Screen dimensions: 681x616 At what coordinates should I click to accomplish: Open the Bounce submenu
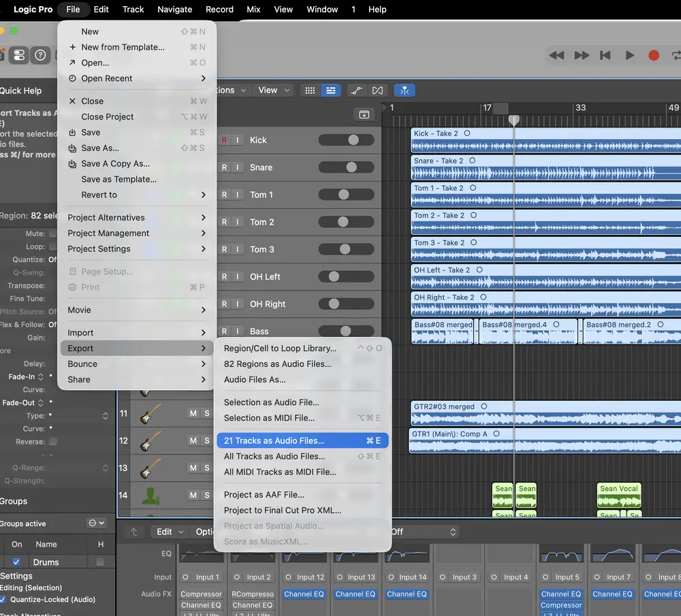(x=137, y=364)
